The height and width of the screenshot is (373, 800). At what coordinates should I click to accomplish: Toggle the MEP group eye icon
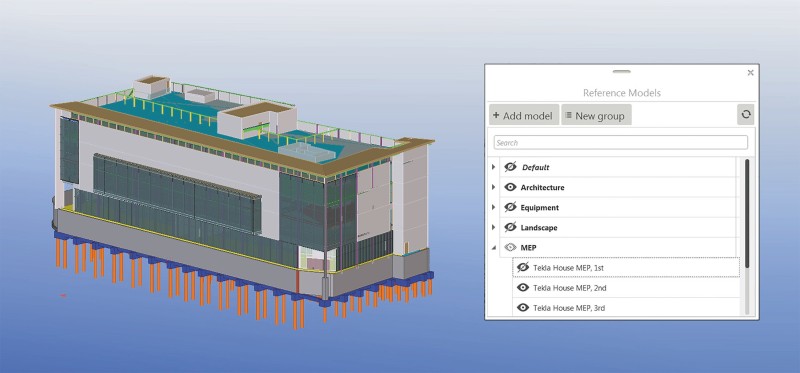coord(510,247)
